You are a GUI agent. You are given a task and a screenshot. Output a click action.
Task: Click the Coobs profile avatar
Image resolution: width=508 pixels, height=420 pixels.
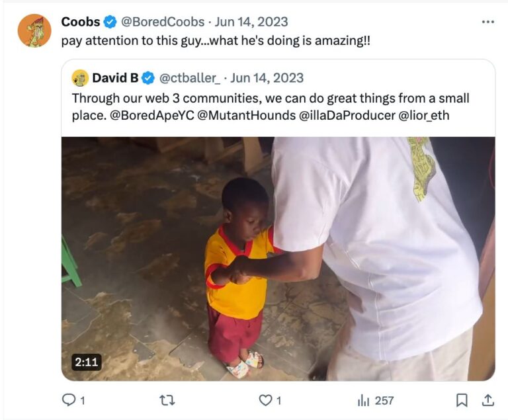[x=34, y=30]
